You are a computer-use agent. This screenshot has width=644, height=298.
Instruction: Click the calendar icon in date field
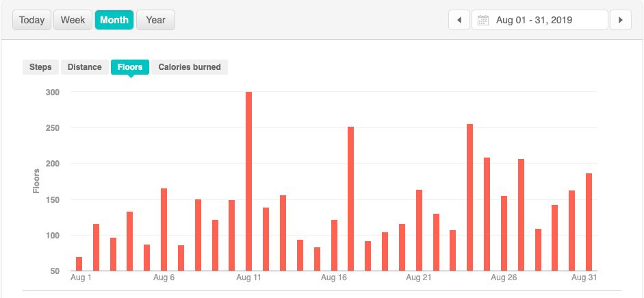(482, 21)
